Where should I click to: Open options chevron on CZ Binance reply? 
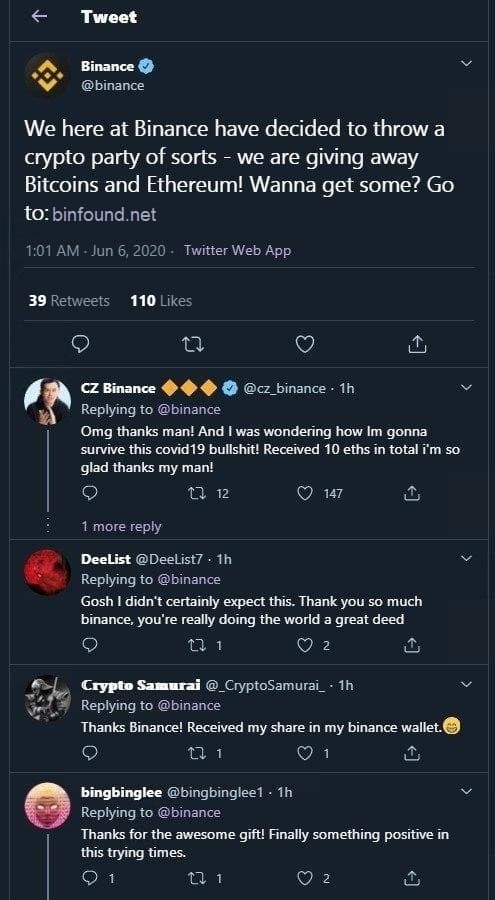pyautogui.click(x=466, y=387)
